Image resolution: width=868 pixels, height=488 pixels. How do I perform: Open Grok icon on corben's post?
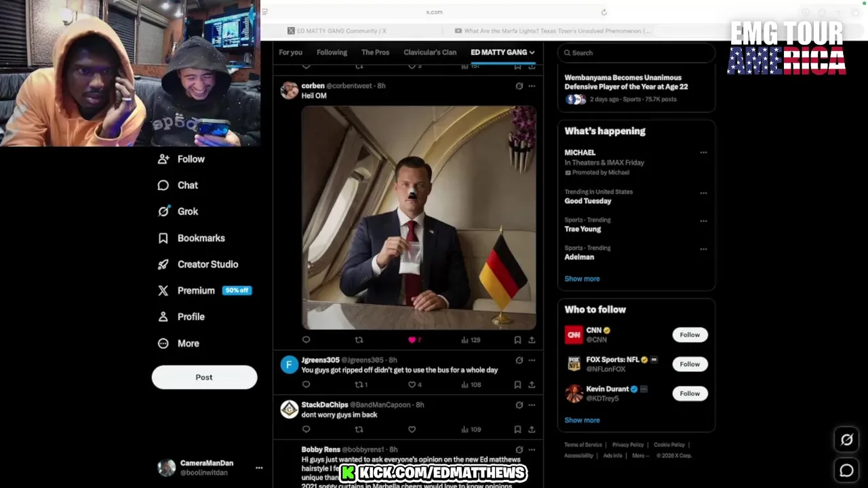(x=519, y=86)
